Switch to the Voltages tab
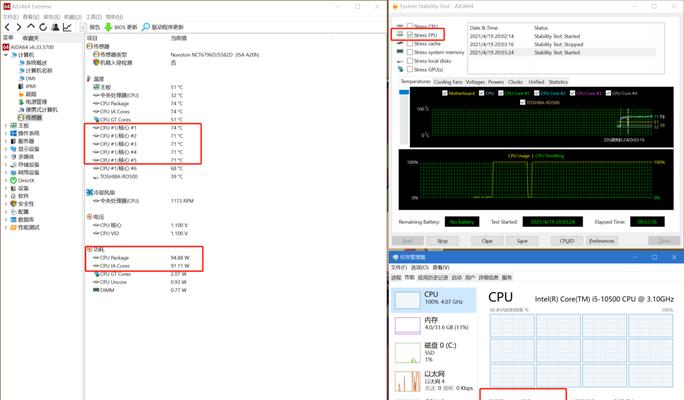Image resolution: width=684 pixels, height=400 pixels. 475,82
